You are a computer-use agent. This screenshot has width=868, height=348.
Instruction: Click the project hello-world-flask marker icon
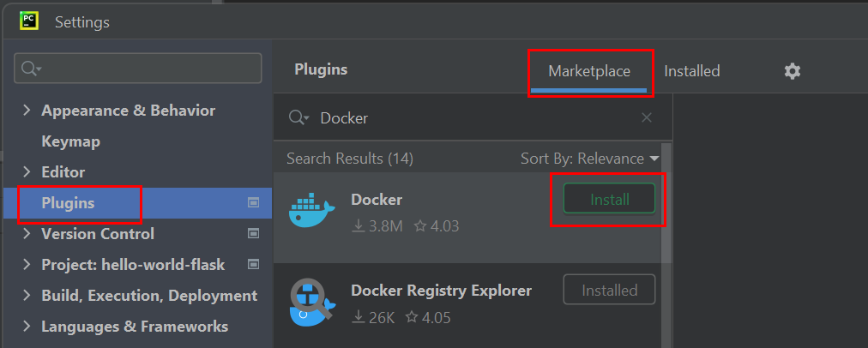point(254,265)
